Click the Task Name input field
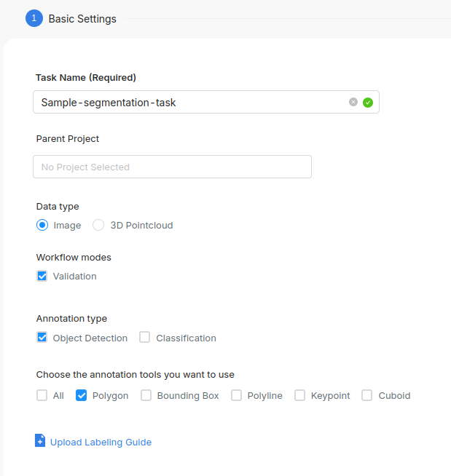The width and height of the screenshot is (451, 476). [189, 103]
